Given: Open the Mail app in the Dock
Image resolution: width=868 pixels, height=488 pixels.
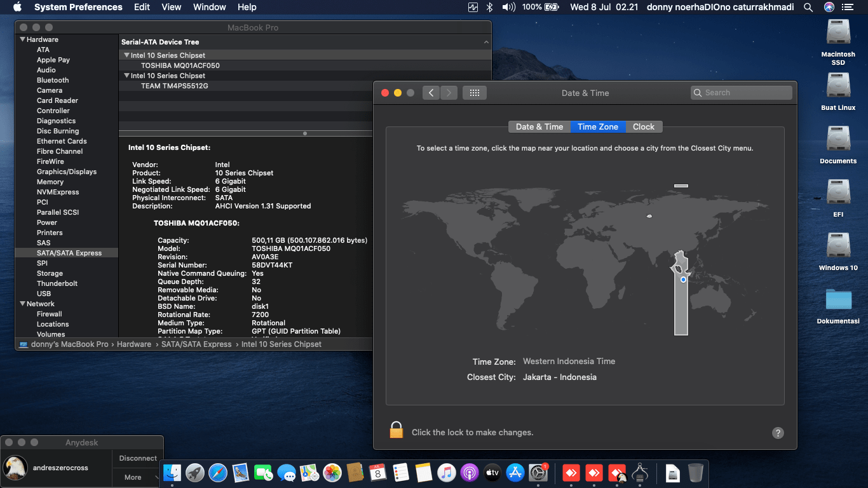Looking at the screenshot, I should [241, 473].
